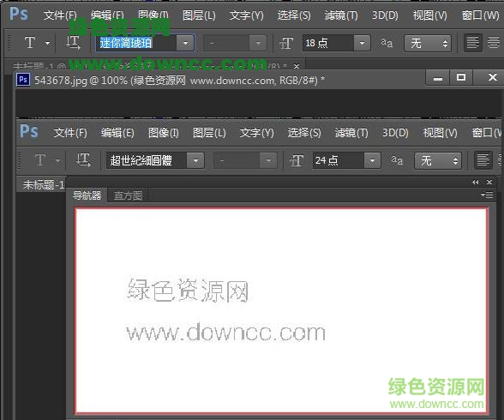Open the inner 3D(D) menu

pos(395,132)
